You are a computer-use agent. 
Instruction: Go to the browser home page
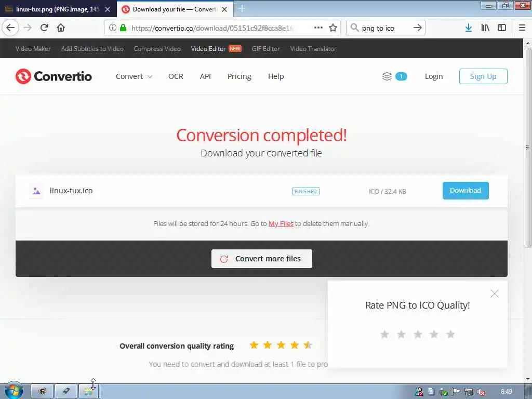pyautogui.click(x=61, y=28)
